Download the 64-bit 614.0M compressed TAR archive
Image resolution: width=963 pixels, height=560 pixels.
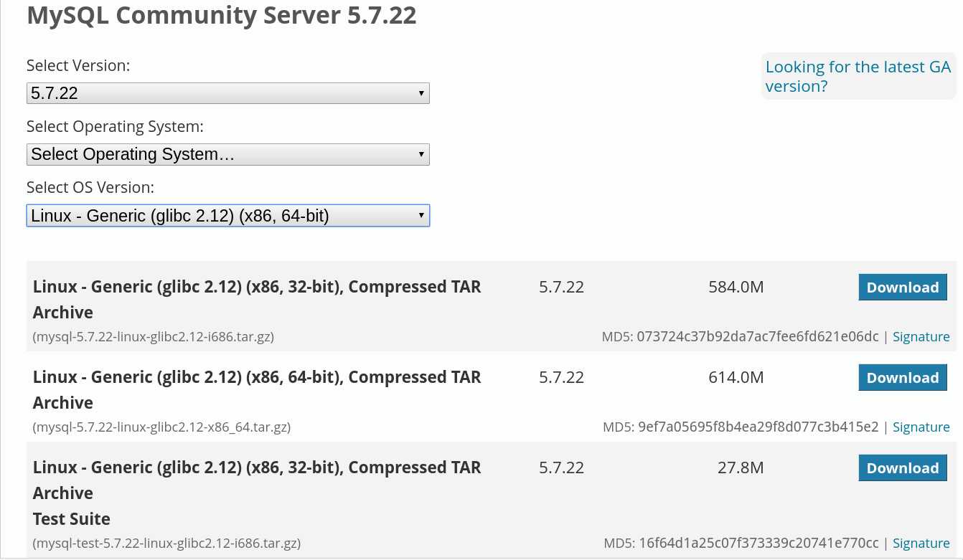(903, 377)
